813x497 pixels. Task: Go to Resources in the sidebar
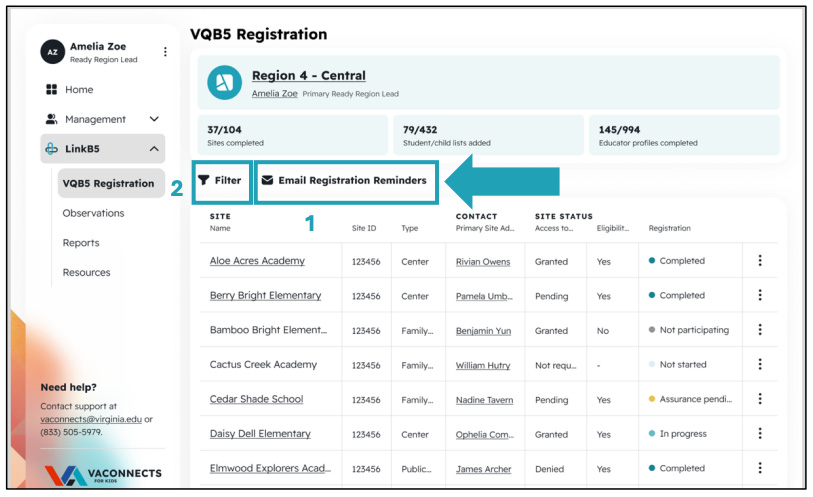[x=87, y=272]
